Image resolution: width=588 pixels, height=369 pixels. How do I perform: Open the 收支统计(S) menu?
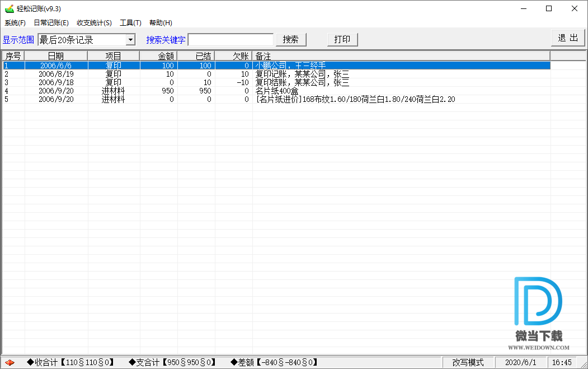point(94,23)
